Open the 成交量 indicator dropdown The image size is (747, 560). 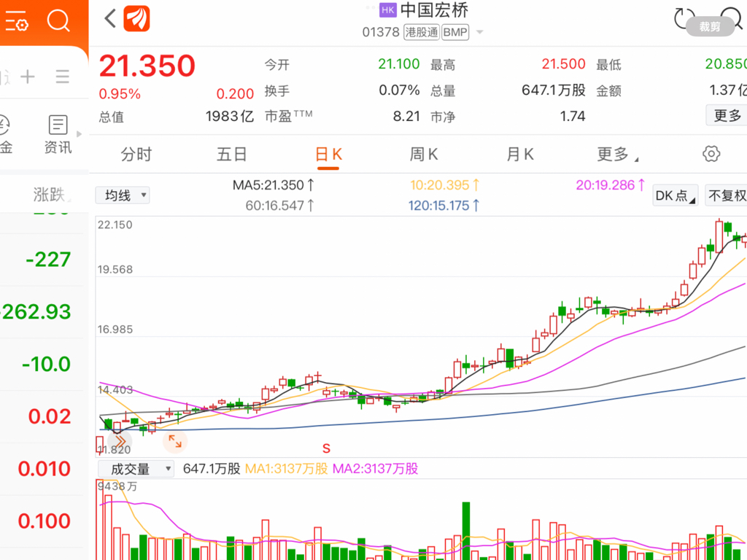pyautogui.click(x=136, y=469)
